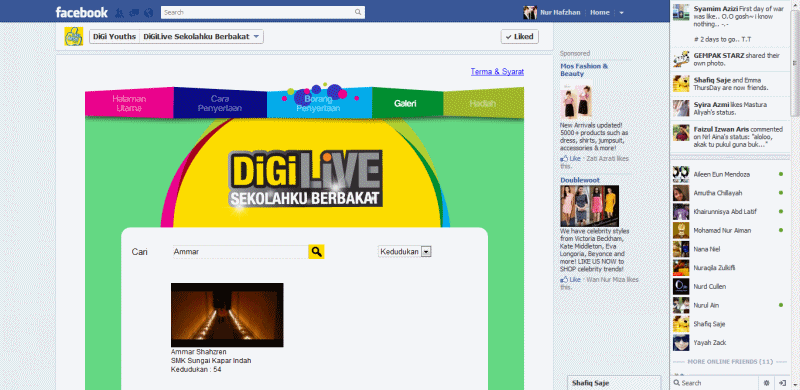The height and width of the screenshot is (390, 800).
Task: Open the friend requests icon
Action: [x=120, y=12]
